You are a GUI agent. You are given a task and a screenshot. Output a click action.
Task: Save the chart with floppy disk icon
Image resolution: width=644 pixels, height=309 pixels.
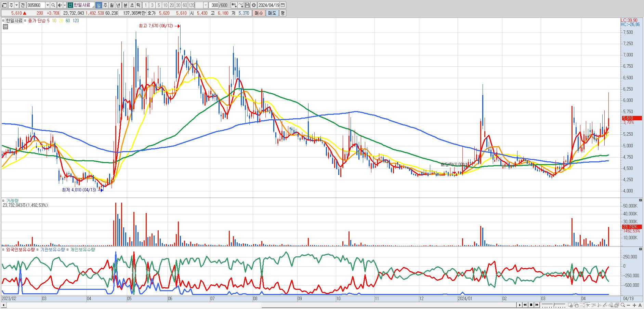pos(247,5)
